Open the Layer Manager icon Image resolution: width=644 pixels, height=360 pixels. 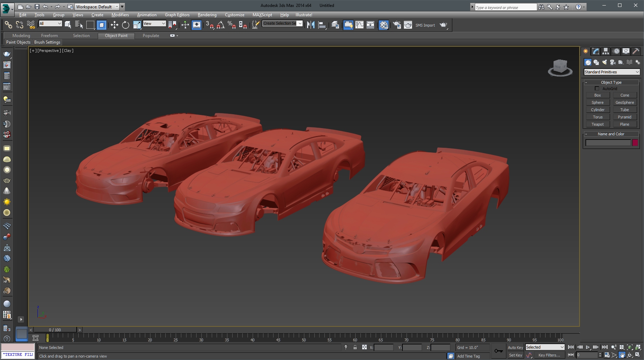coord(335,25)
